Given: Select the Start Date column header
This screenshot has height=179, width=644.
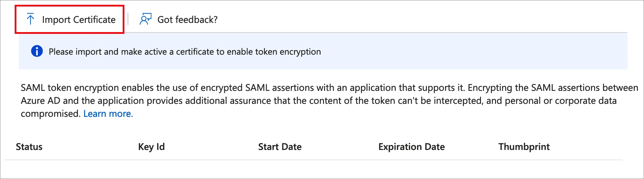Looking at the screenshot, I should [280, 147].
